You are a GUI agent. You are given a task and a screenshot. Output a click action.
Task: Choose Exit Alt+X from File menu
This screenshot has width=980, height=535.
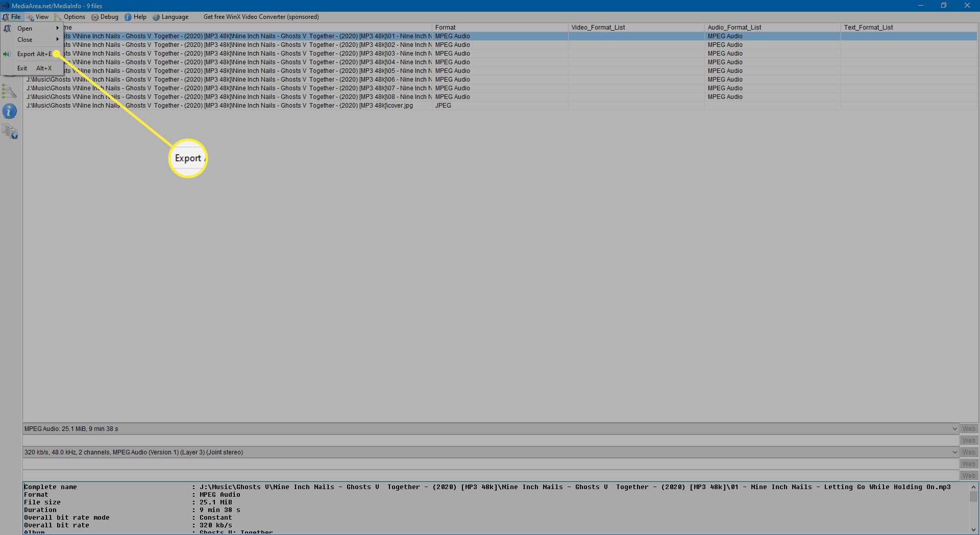tap(32, 68)
